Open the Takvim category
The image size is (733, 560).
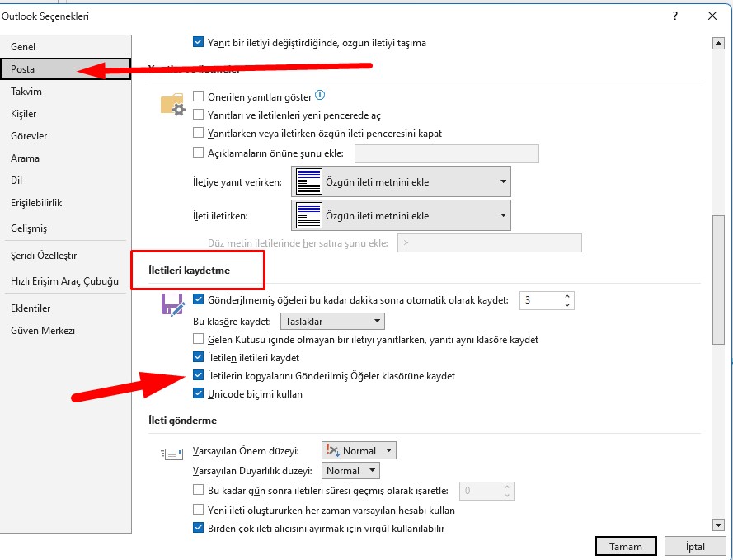point(66,92)
